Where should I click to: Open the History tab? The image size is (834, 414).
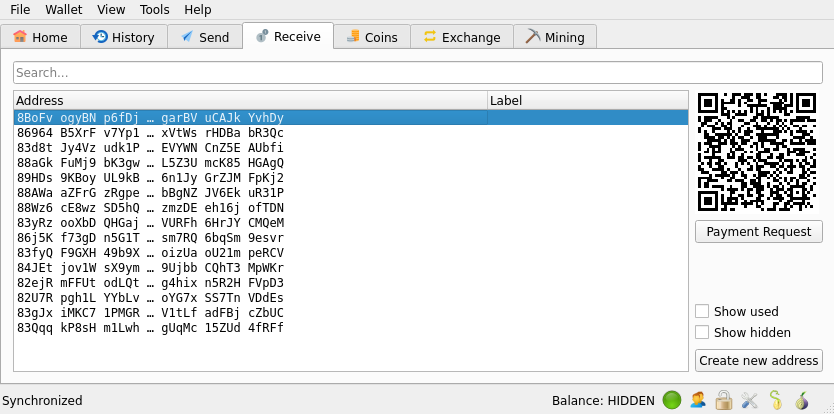(123, 38)
